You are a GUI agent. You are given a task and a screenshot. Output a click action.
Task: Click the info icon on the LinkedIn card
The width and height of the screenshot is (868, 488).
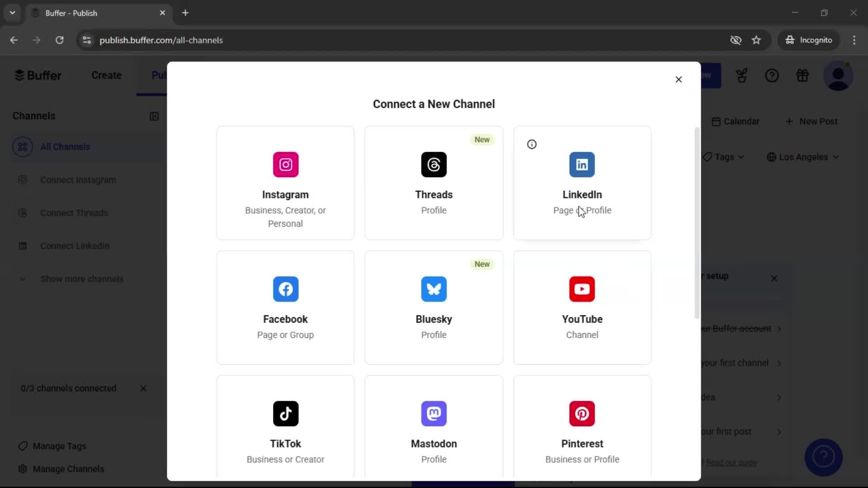(532, 144)
